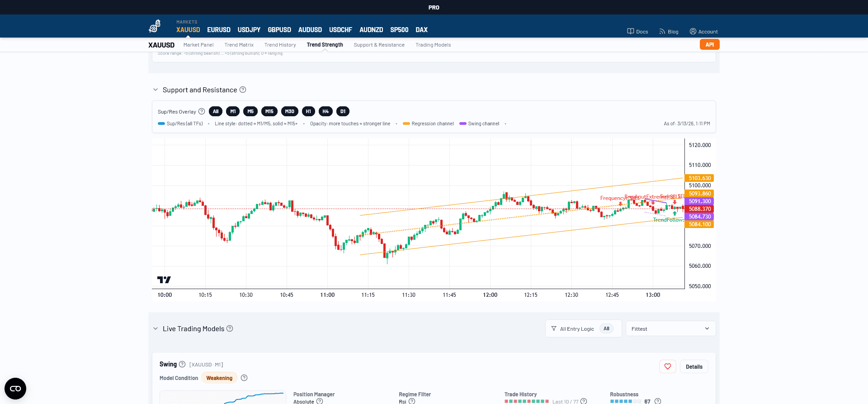Click help icon next to Sup/Res Overlay
The image size is (868, 404).
pyautogui.click(x=202, y=111)
